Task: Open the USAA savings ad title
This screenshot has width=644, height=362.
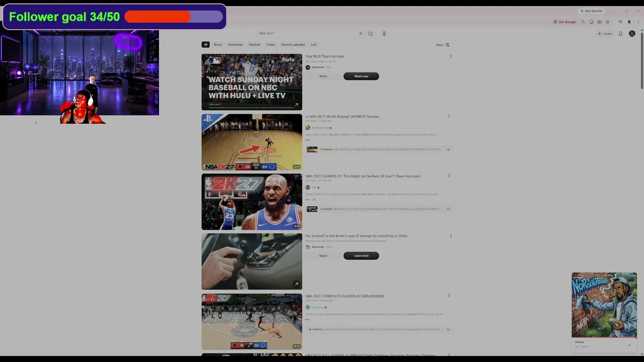Action: click(356, 236)
